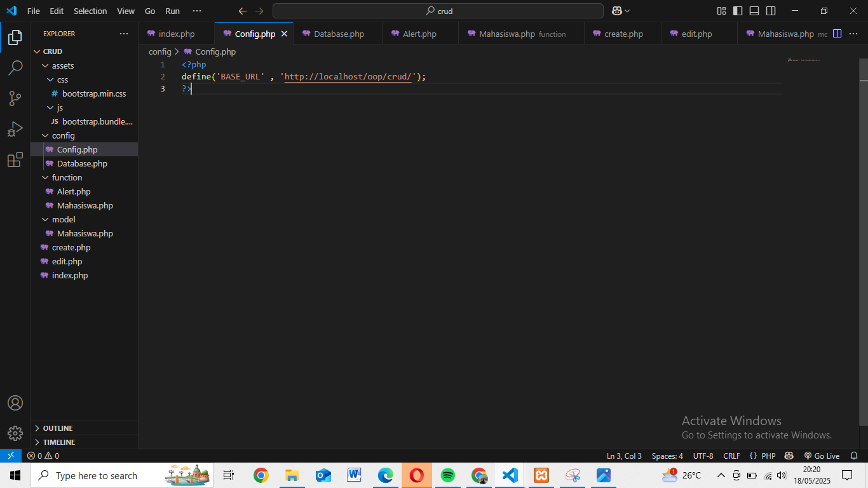868x488 pixels.
Task: Toggle the bottom panel visibility
Action: point(754,11)
